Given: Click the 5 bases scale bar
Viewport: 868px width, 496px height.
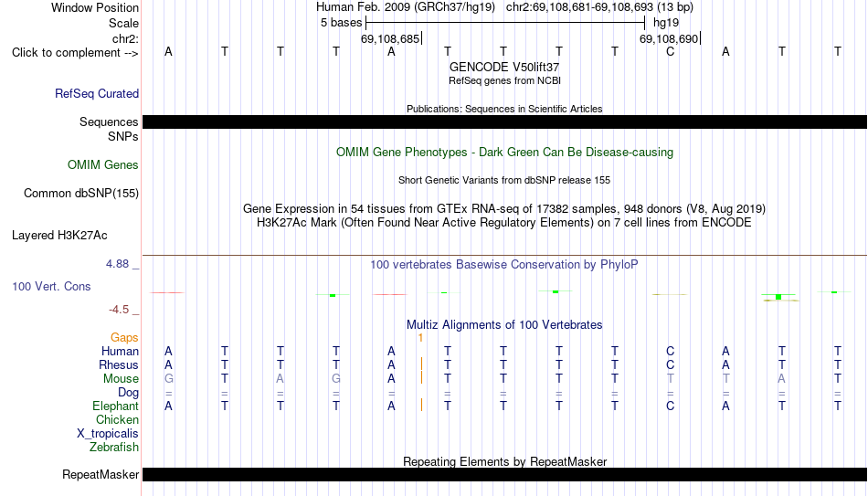Looking at the screenshot, I should click(505, 23).
